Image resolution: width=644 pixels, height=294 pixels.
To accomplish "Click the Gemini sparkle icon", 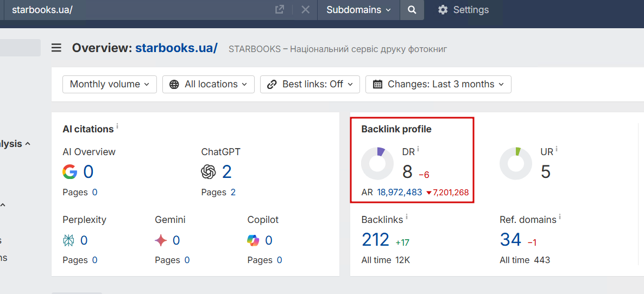I will click(x=161, y=240).
